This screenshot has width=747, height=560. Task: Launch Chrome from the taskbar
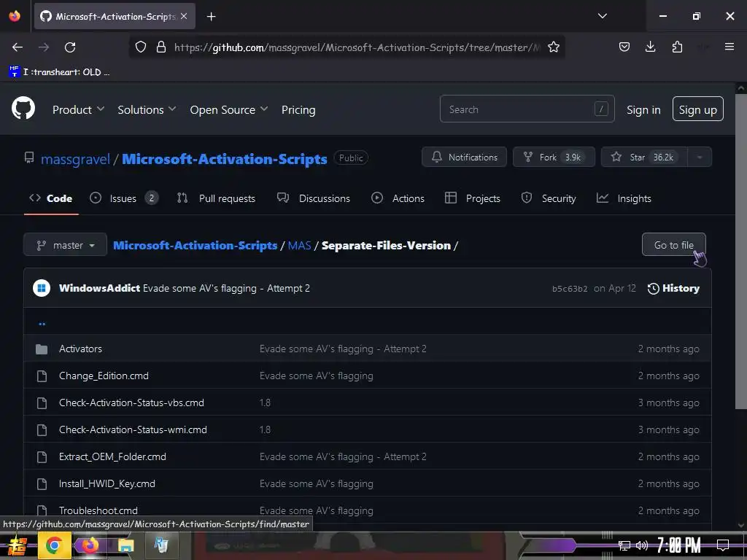point(54,545)
